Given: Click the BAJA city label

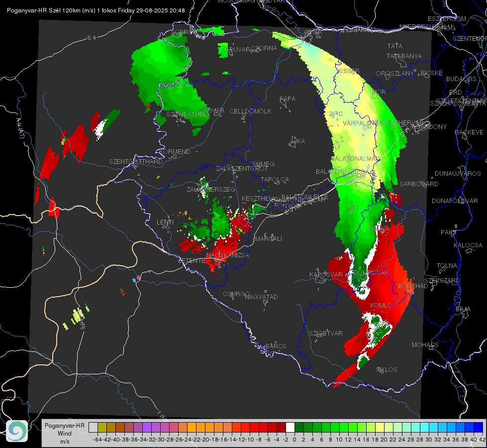Looking at the screenshot, I should (x=463, y=309).
